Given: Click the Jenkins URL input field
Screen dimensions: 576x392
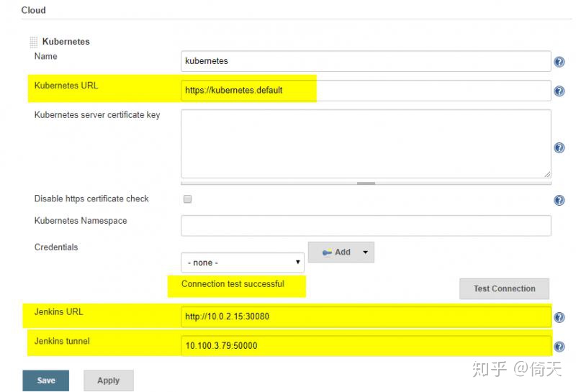Looking at the screenshot, I should 366,316.
